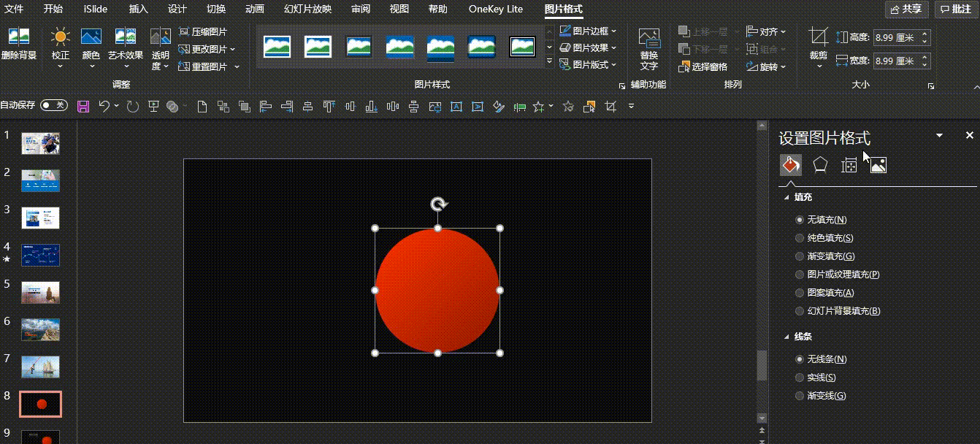
Task: Click the Artistic Effects (艺术效果) icon
Action: [126, 38]
